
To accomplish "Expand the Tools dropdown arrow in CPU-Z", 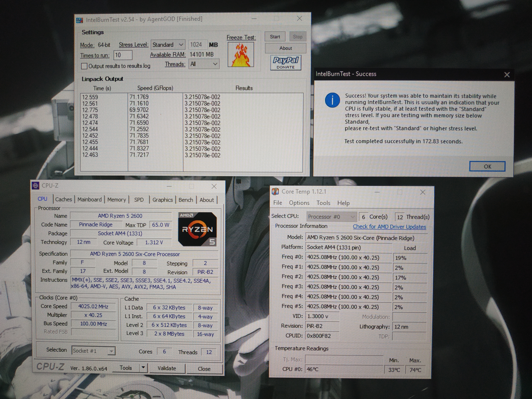I will click(143, 367).
